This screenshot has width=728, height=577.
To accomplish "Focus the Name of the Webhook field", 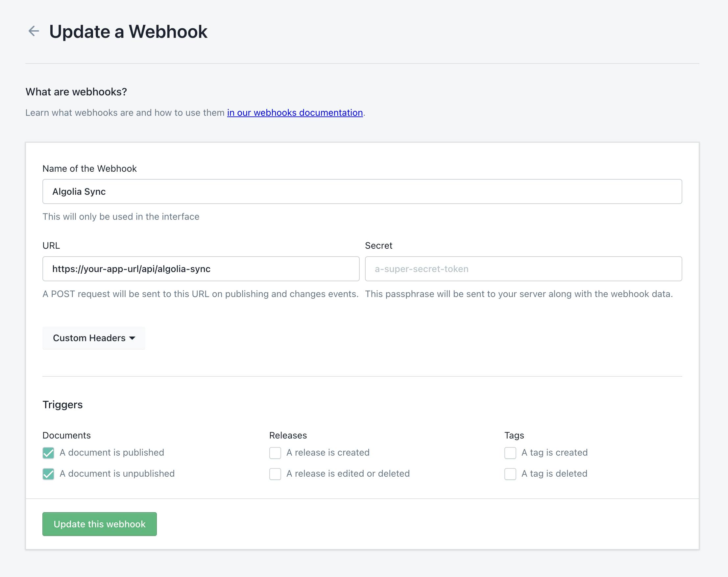I will point(362,191).
